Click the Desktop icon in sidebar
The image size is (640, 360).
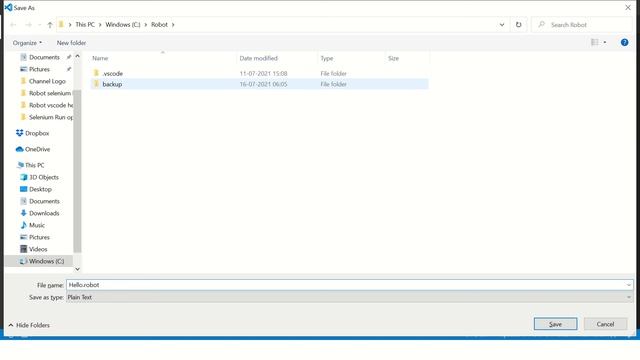tap(24, 189)
